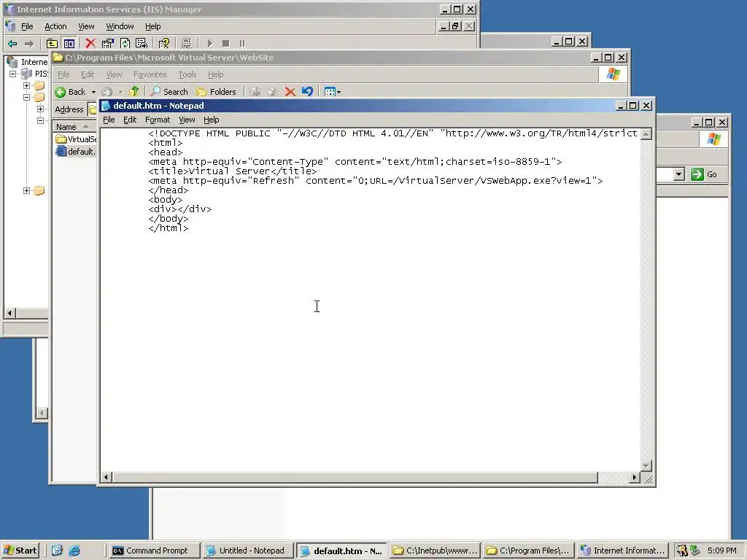Open the Favorites menu in Explorer window
Image resolution: width=747 pixels, height=560 pixels.
pyautogui.click(x=150, y=74)
